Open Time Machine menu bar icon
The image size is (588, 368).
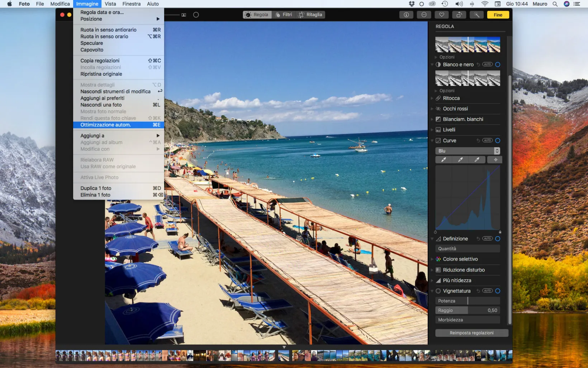445,4
